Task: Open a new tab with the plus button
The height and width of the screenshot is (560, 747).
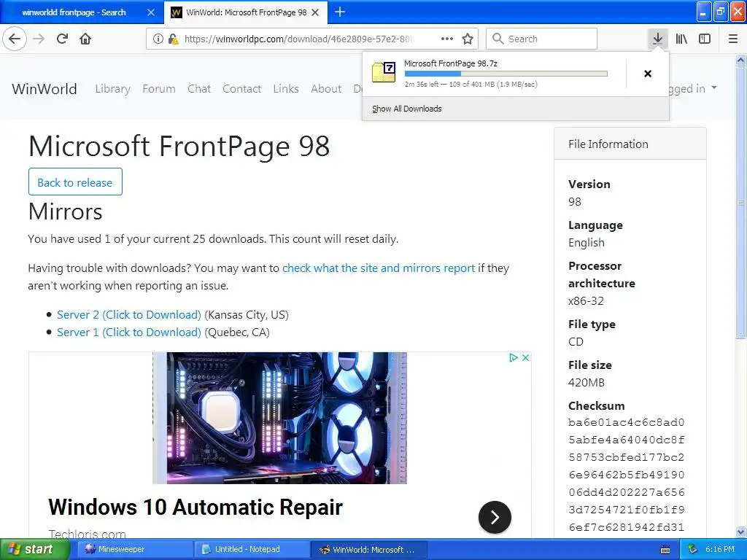Action: [x=340, y=12]
